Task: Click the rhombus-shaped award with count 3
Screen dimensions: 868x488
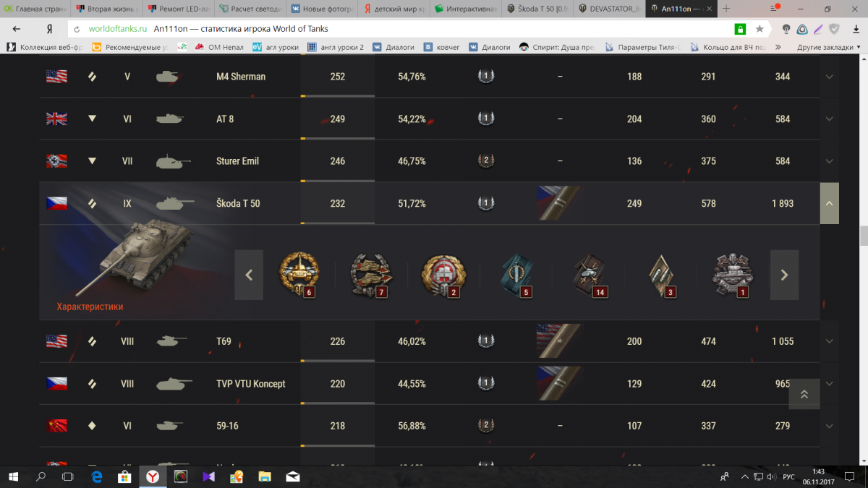Action: pos(660,275)
